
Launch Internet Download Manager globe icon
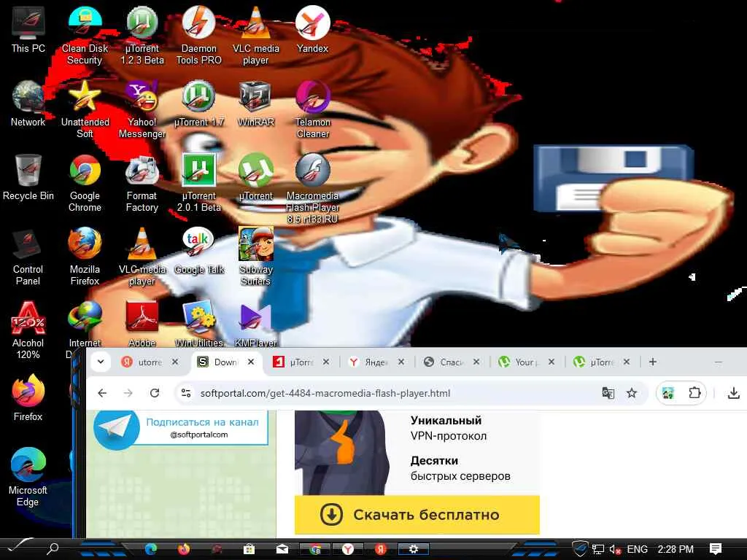(x=85, y=324)
